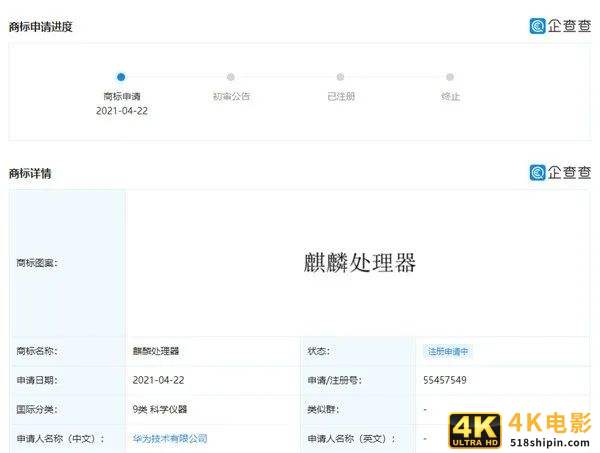Viewport: 600px width, 453px height.
Task: Click the 商标详情 section heading
Action: (x=30, y=173)
